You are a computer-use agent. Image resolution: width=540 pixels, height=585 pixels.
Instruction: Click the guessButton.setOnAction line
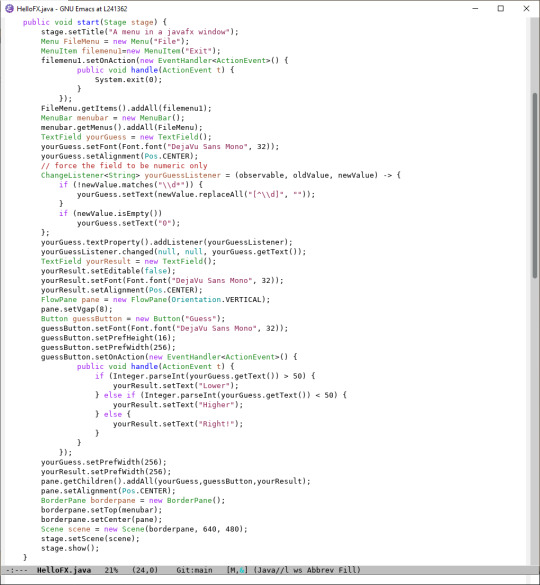click(x=169, y=357)
